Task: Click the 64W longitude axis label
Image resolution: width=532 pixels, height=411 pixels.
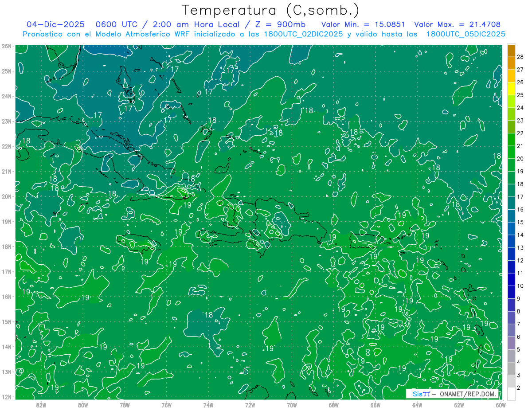Action: coord(417,405)
